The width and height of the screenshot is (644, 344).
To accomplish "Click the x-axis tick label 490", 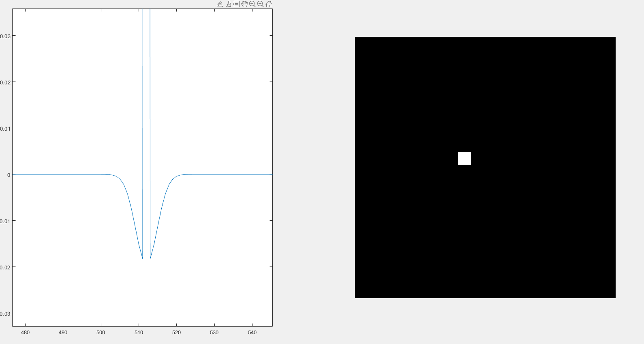I will pos(63,332).
